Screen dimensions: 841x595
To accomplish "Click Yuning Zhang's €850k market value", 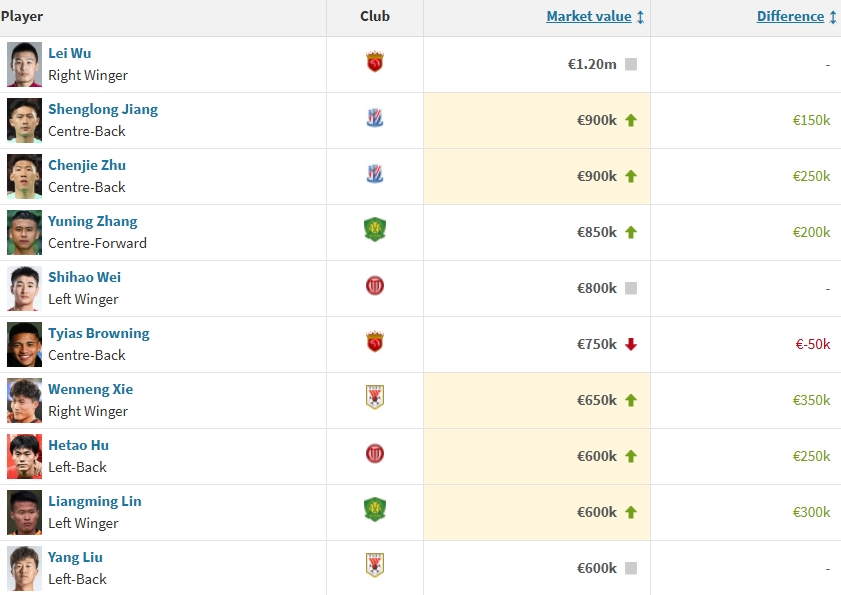I will [x=596, y=232].
